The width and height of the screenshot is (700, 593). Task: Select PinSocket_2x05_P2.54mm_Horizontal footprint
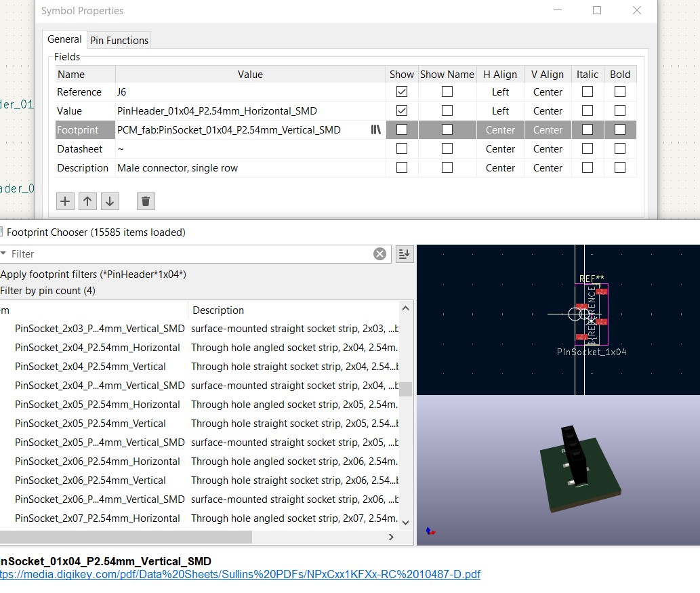pyautogui.click(x=98, y=405)
